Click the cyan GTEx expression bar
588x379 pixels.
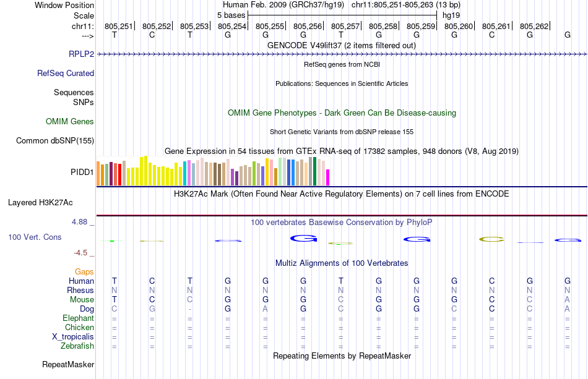(184, 173)
